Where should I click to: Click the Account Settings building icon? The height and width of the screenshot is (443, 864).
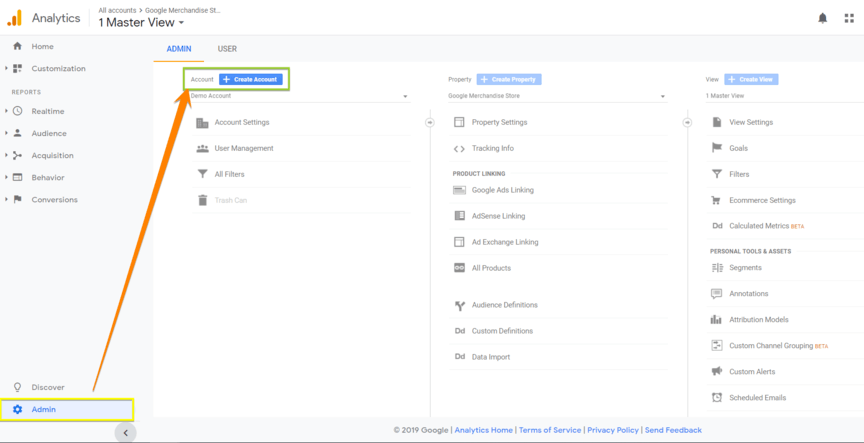(x=202, y=122)
